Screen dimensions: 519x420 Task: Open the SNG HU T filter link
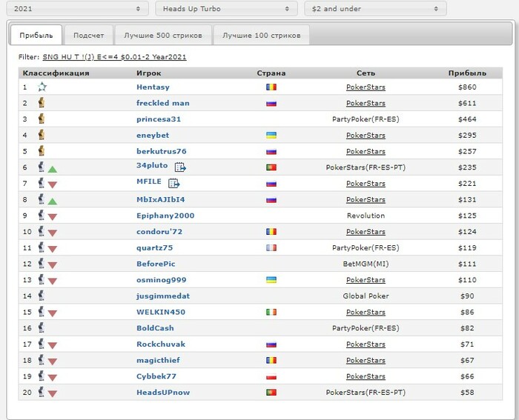pos(114,57)
